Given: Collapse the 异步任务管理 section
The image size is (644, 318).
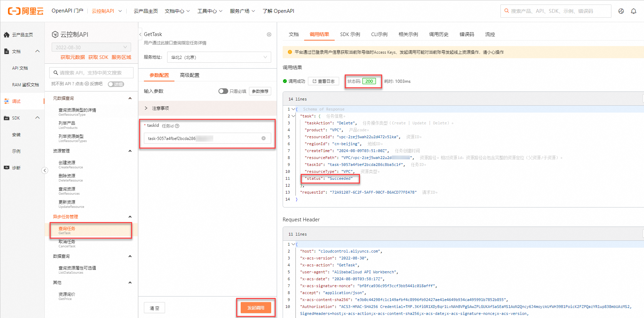Looking at the screenshot, I should pos(130,217).
